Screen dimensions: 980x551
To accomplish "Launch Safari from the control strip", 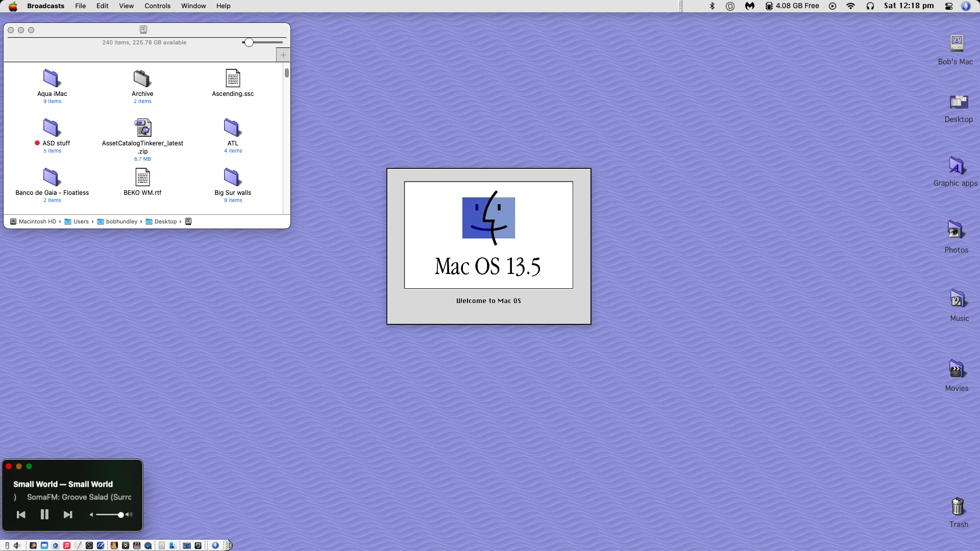I will point(56,545).
